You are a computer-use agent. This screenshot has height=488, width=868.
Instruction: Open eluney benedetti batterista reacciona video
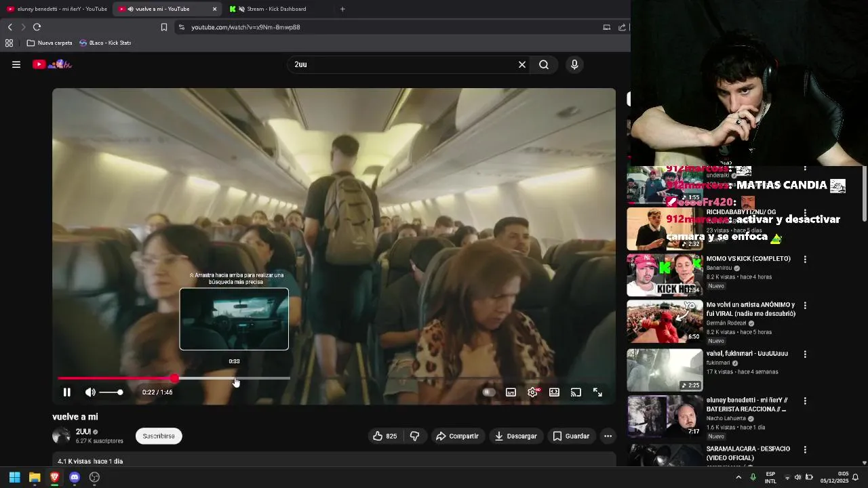747,405
